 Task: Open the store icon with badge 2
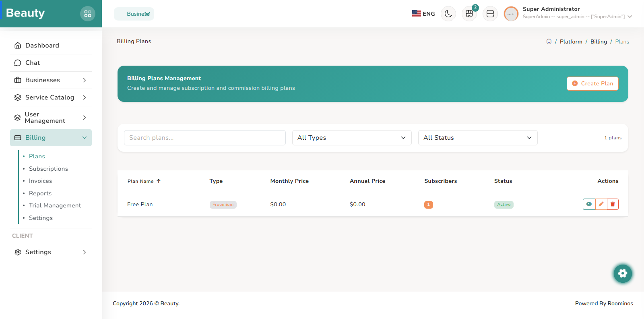pos(469,14)
